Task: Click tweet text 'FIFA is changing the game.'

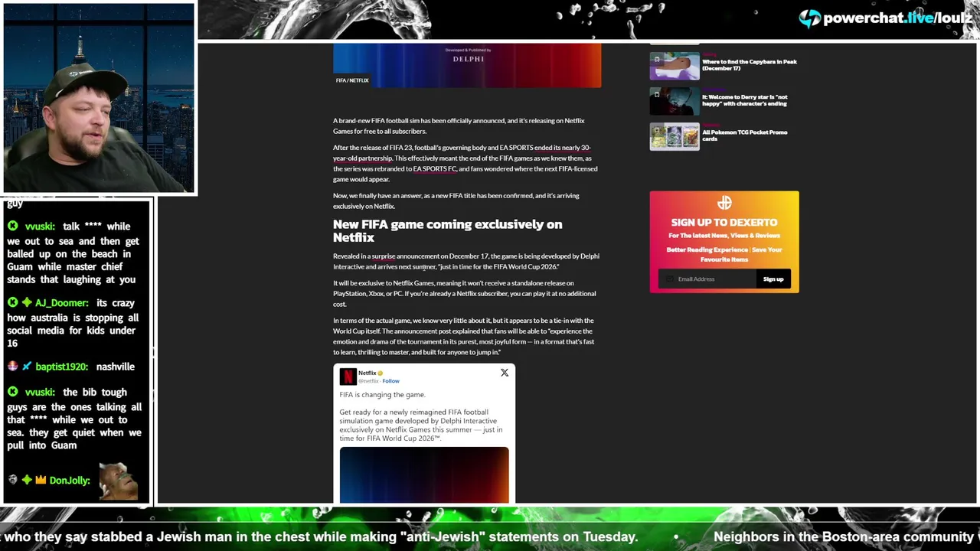Action: (382, 395)
